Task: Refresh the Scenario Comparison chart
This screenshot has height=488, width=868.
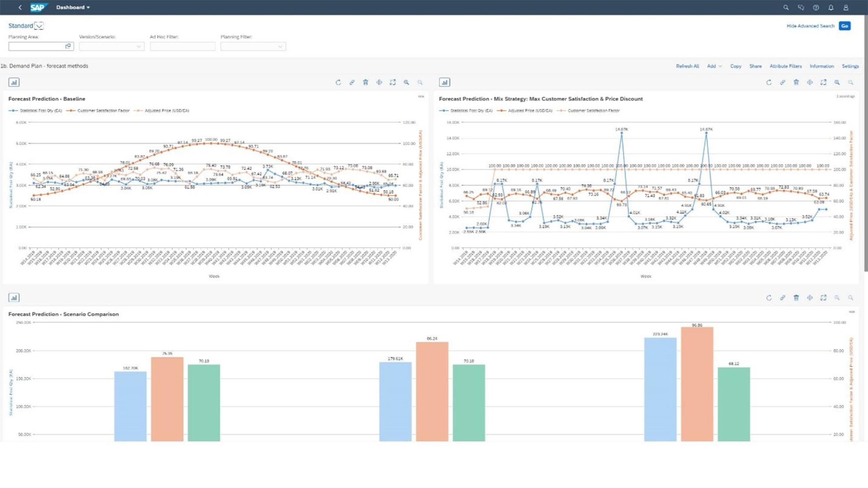Action: click(x=769, y=298)
